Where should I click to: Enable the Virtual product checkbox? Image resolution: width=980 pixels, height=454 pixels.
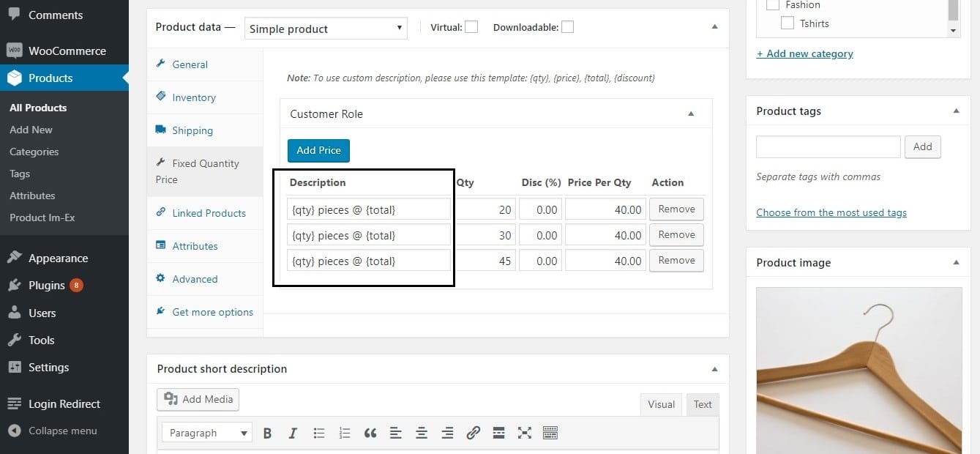(471, 26)
